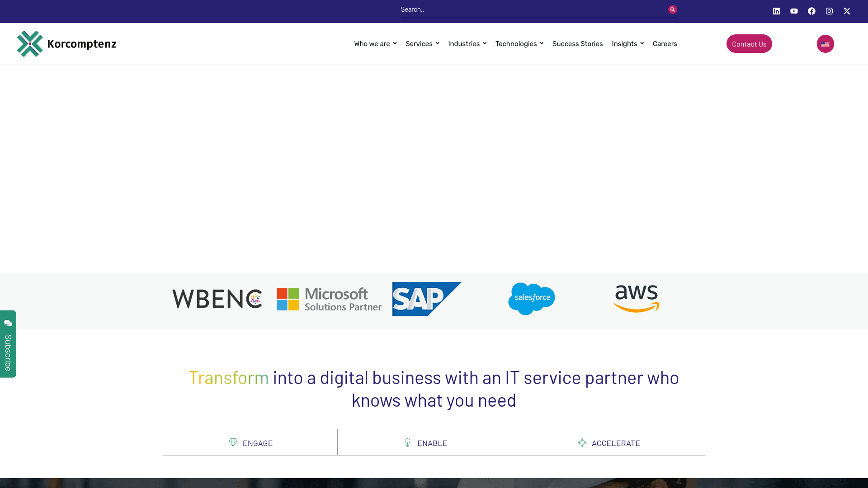The image size is (868, 488).
Task: Open Korcomptenz LinkedIn page
Action: point(776,11)
